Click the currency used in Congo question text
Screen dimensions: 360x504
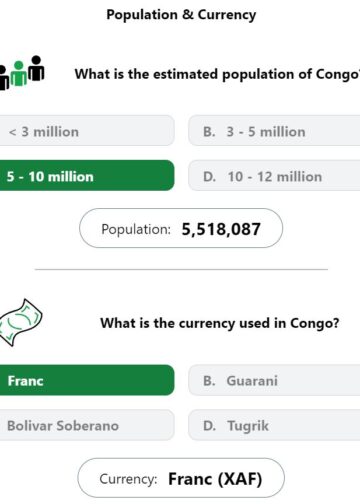pos(220,323)
